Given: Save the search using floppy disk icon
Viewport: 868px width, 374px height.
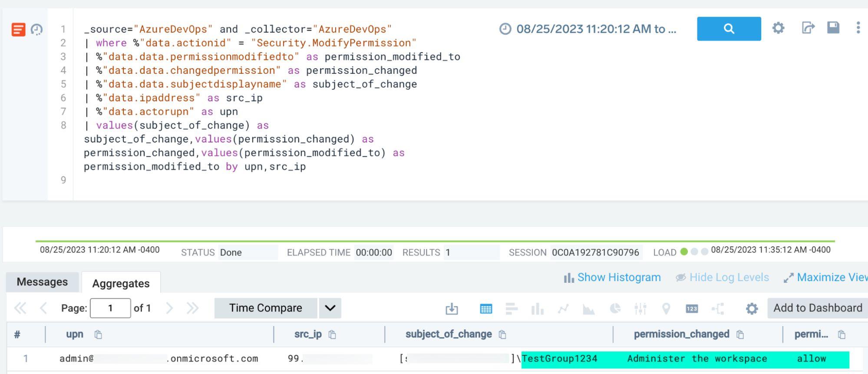Looking at the screenshot, I should 833,28.
